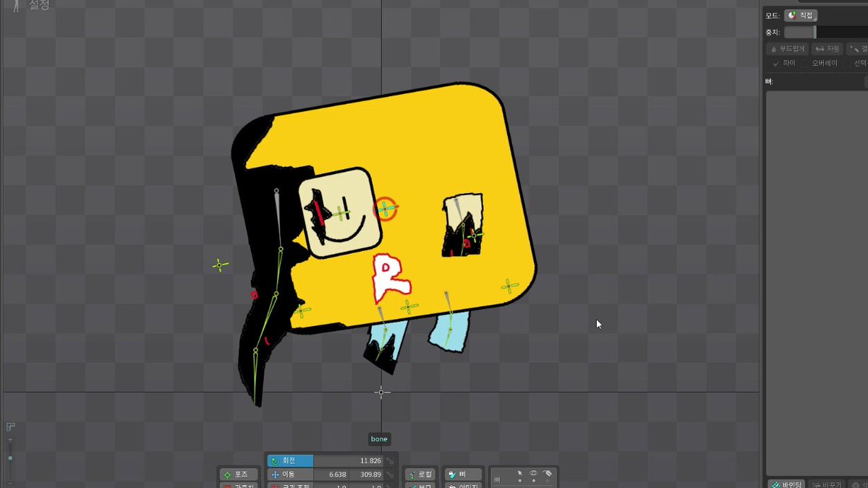The image size is (868, 488).
Task: Click the root origin crosshair at the axis intersection
Action: pyautogui.click(x=382, y=393)
